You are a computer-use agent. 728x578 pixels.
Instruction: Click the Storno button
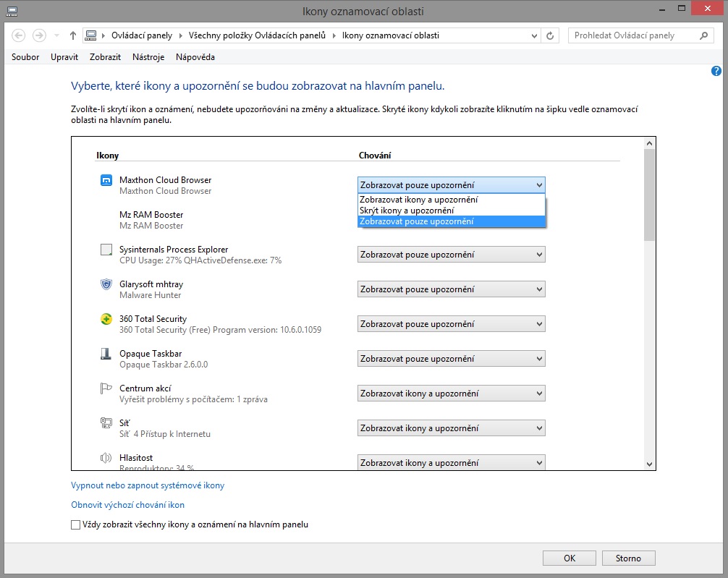(628, 558)
